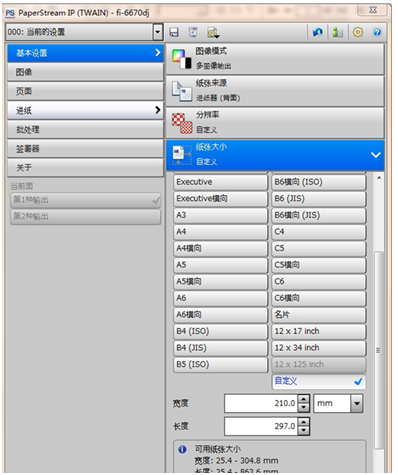Open the yellow gear options icon
Image resolution: width=398 pixels, height=475 pixels.
(358, 32)
